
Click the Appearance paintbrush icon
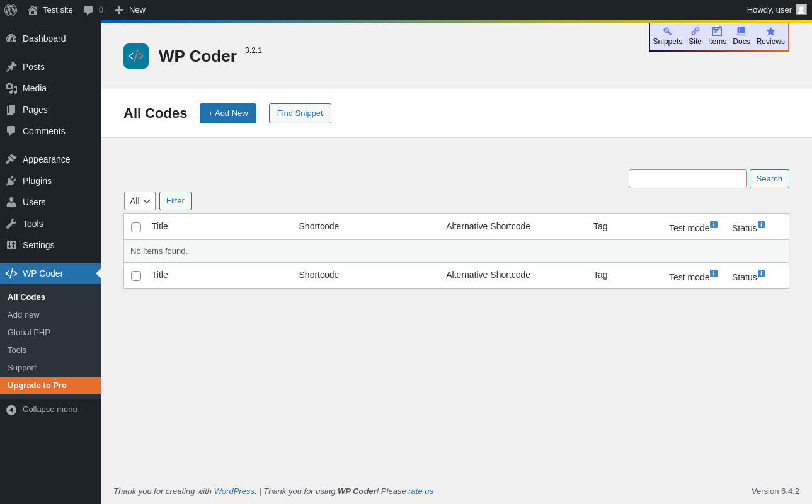[11, 159]
